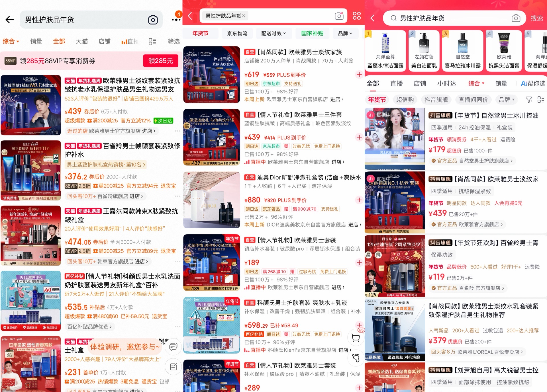Image resolution: width=547 pixels, height=392 pixels.
Task: Switch to the Douyin 直播 tab
Action: pyautogui.click(x=396, y=83)
